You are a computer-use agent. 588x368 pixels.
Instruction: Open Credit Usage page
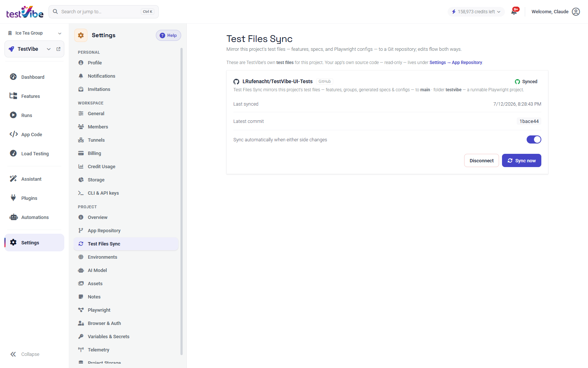point(126,167)
